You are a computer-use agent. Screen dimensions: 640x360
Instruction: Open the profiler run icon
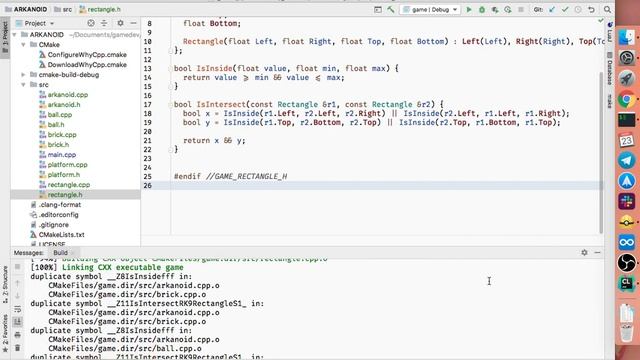point(507,9)
